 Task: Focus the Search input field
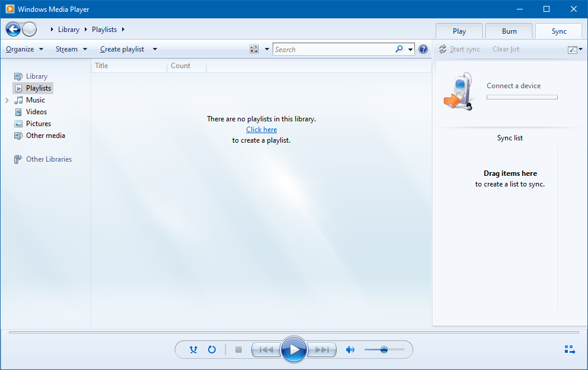point(334,50)
